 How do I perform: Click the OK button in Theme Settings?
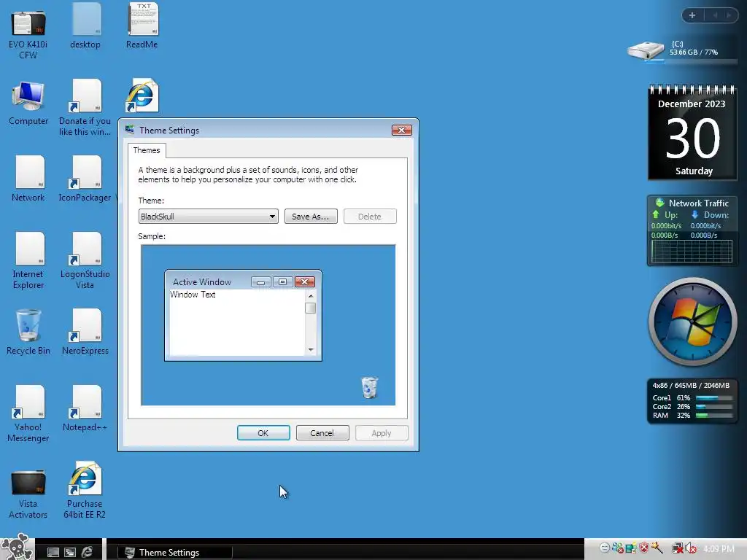(263, 433)
